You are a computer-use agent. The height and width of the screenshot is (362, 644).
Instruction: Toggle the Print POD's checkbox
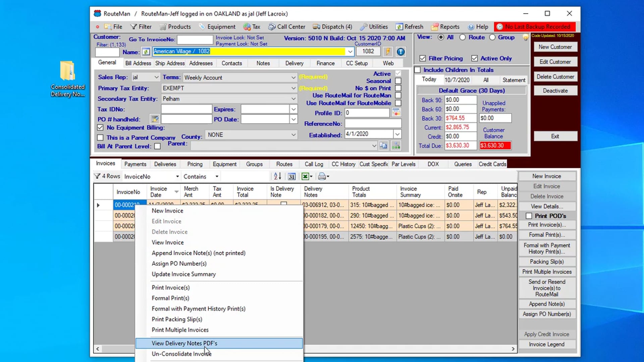(x=529, y=216)
